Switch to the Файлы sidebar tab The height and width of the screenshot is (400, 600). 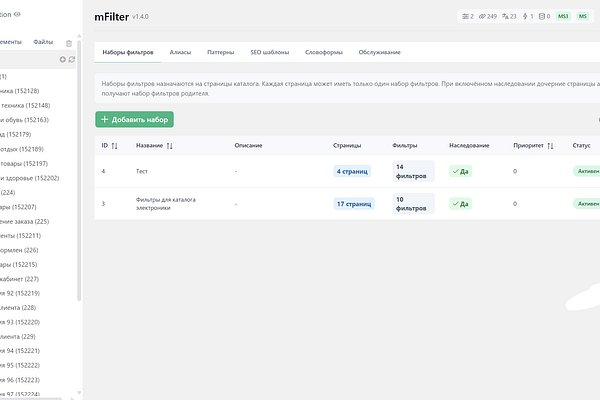point(43,42)
